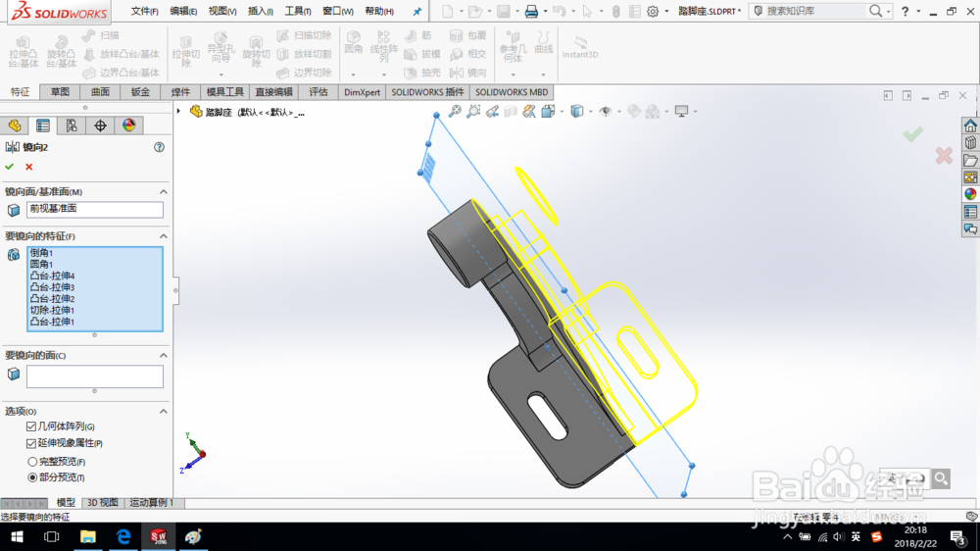
Task: Switch to the 评估 tab
Action: coord(318,92)
